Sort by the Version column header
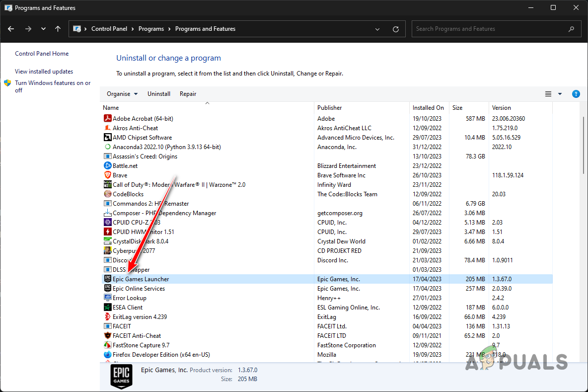The height and width of the screenshot is (392, 588). pyautogui.click(x=502, y=108)
